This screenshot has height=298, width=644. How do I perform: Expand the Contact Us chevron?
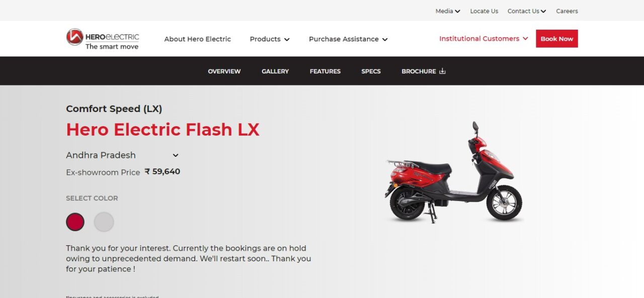[543, 11]
